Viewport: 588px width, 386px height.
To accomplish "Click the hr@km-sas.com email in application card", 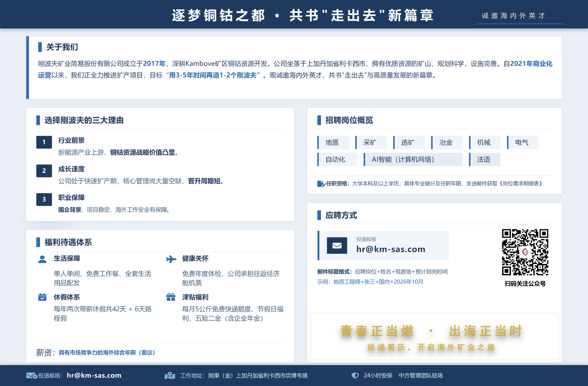I will pos(391,249).
